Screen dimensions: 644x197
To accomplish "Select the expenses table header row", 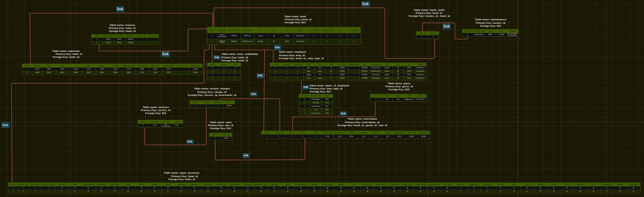I will point(112,66).
